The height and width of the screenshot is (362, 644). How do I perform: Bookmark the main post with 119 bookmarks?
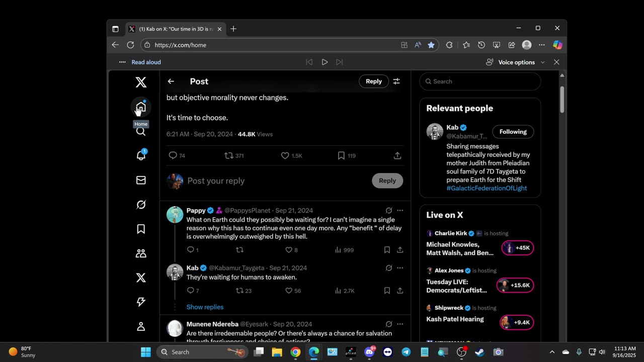pos(346,156)
